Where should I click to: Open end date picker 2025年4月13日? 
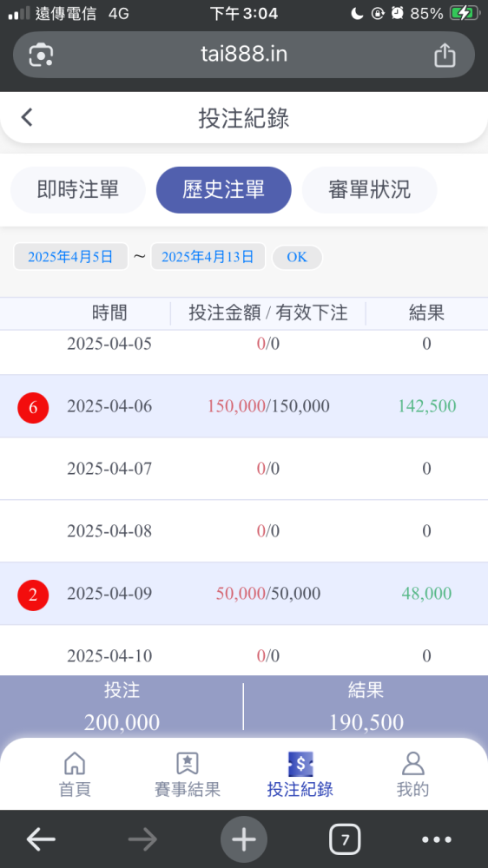coord(208,257)
